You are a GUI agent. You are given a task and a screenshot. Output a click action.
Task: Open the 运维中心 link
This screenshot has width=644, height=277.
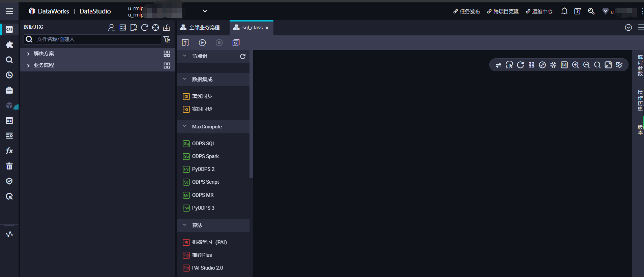click(539, 11)
